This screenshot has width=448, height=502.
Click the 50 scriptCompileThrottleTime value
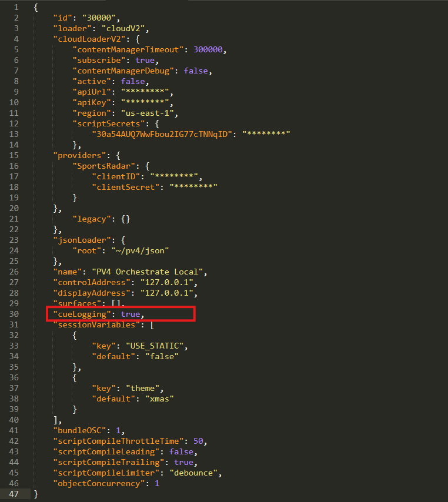tap(198, 441)
